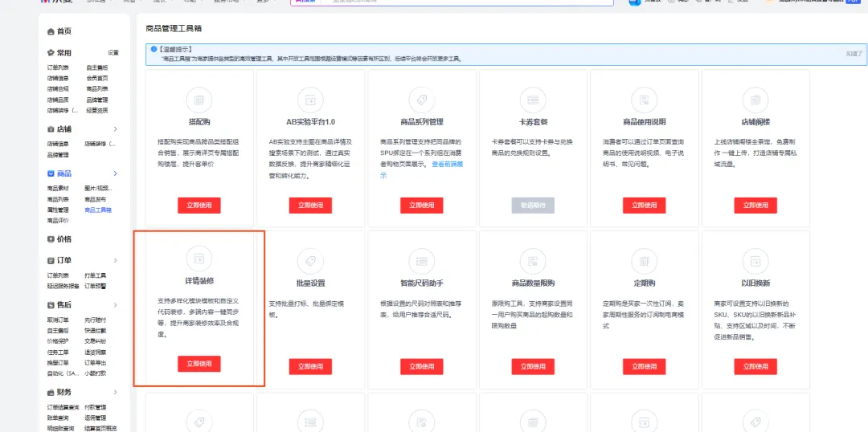The height and width of the screenshot is (432, 868).
Task: Open the 搭配购 tool icon
Action: (199, 100)
